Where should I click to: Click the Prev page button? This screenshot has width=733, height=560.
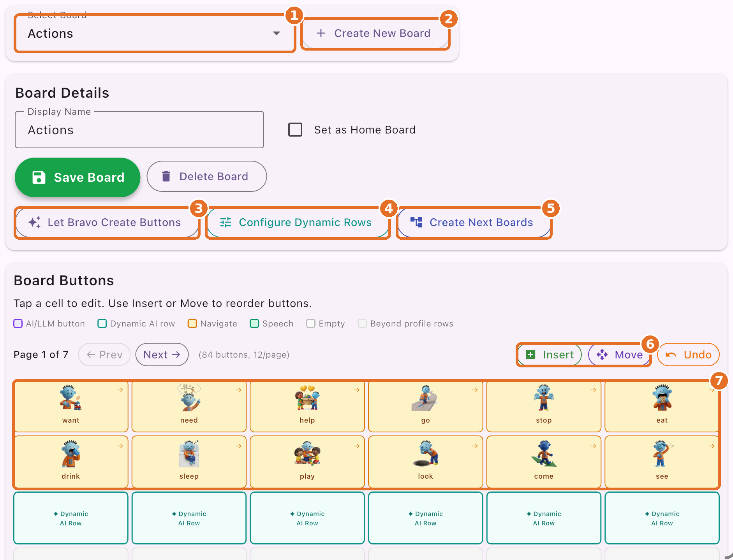(104, 355)
